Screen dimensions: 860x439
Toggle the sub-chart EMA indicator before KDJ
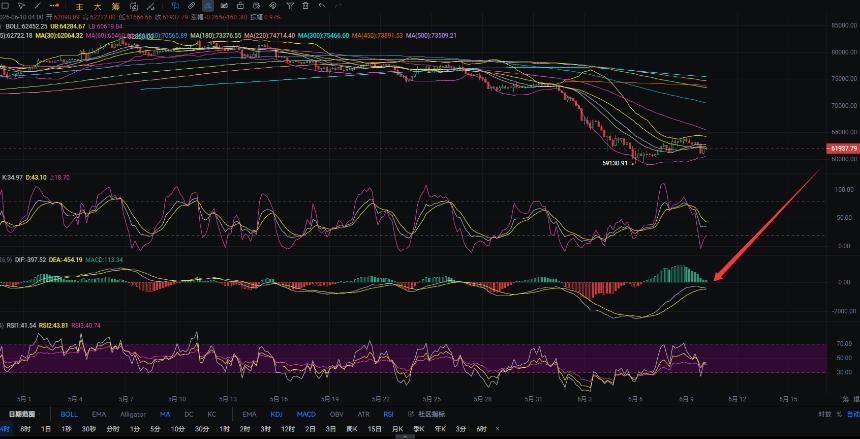click(x=250, y=414)
